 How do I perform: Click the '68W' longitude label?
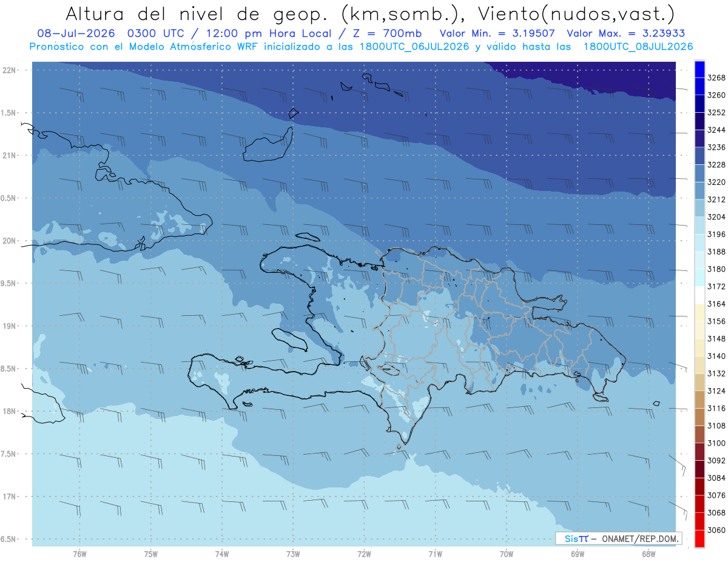[x=649, y=554]
